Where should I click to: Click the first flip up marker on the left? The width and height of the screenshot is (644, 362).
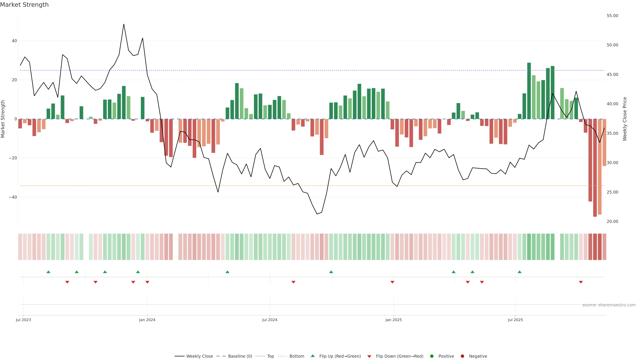point(48,272)
